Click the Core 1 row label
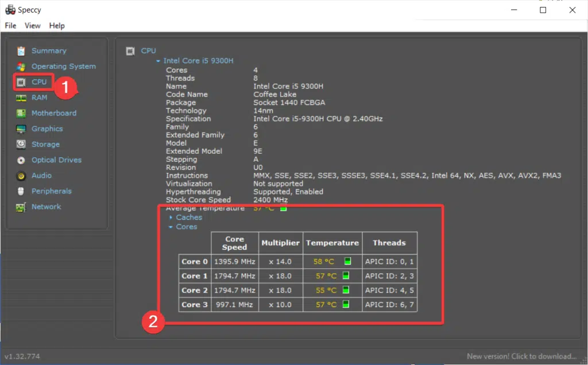The height and width of the screenshot is (365, 588). 195,276
